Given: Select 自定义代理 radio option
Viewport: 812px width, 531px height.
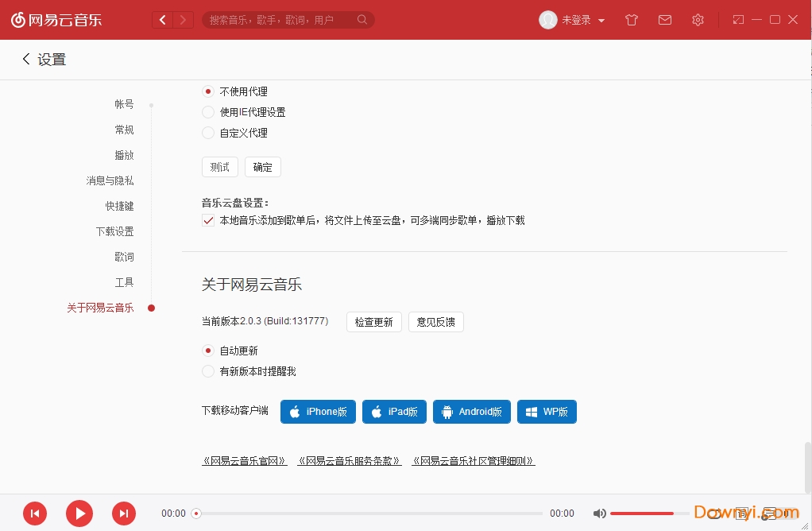Looking at the screenshot, I should coord(207,133).
